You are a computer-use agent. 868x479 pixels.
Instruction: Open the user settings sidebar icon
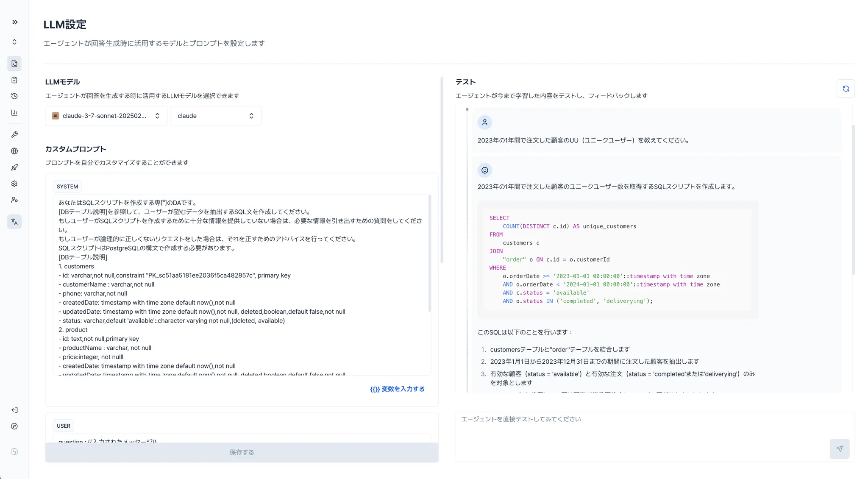(14, 200)
